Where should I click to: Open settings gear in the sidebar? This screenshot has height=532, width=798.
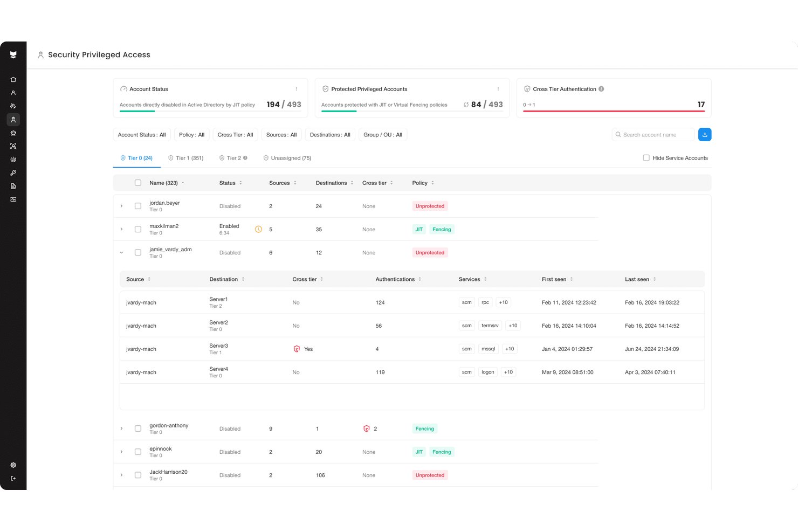tap(13, 465)
